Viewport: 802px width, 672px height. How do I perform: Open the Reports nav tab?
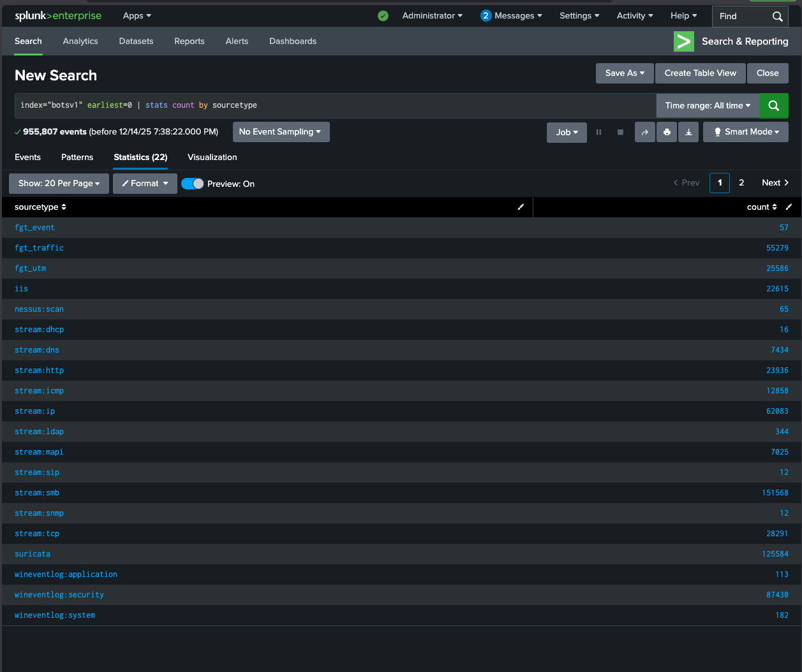point(189,41)
